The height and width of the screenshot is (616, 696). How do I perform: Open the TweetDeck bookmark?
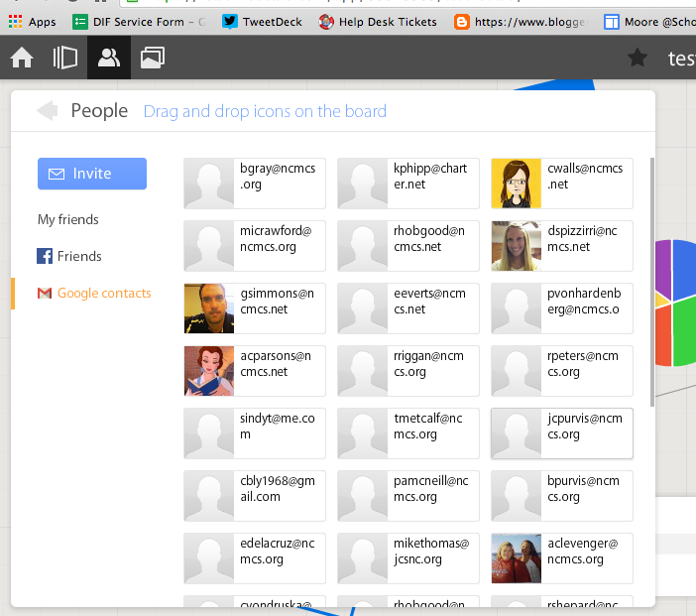tap(262, 22)
